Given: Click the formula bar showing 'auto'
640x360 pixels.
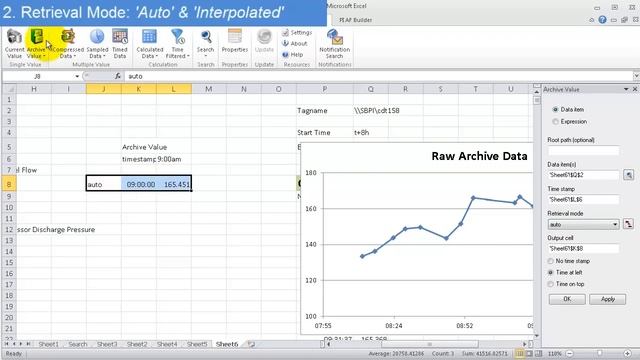Looking at the screenshot, I should 378,76.
